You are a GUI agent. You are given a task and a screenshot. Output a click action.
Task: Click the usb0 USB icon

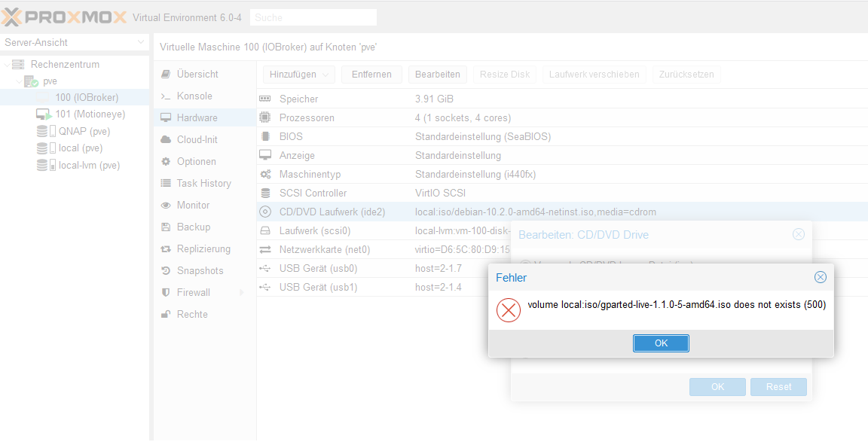coord(265,269)
